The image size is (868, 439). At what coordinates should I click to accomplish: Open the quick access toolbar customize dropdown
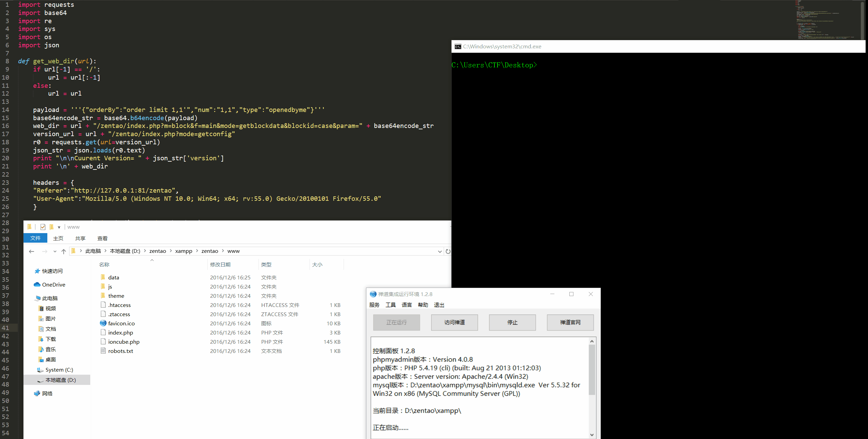pos(59,227)
